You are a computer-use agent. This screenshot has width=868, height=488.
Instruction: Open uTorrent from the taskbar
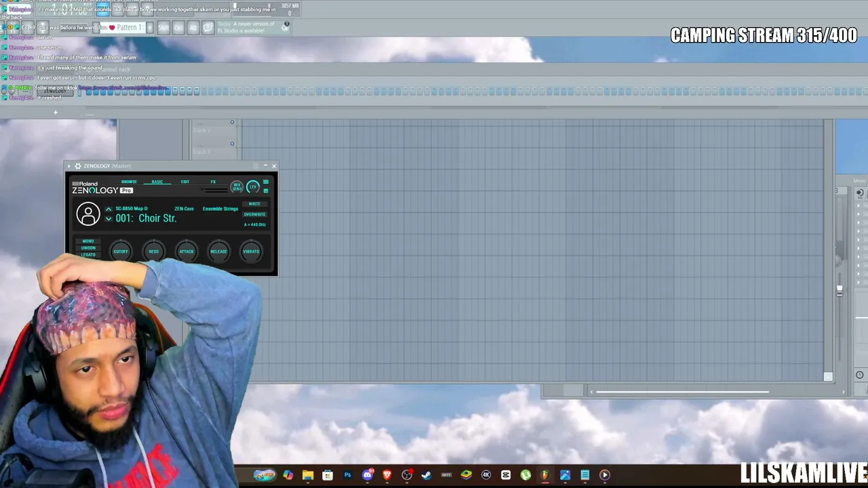pos(526,475)
